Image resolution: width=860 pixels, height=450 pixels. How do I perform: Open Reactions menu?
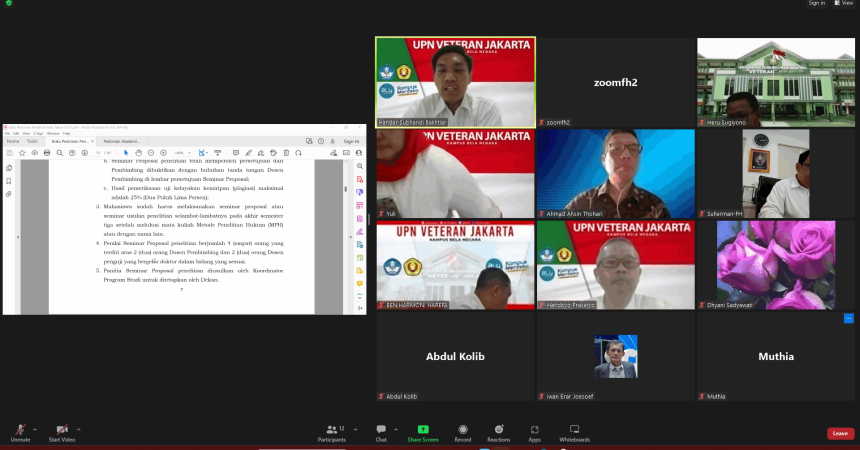point(499,433)
